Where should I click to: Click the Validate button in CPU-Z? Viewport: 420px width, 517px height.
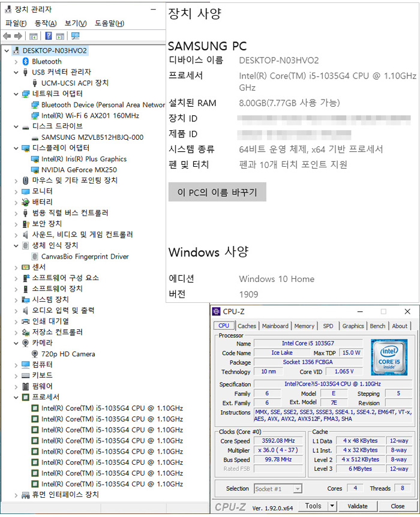[x=358, y=506]
